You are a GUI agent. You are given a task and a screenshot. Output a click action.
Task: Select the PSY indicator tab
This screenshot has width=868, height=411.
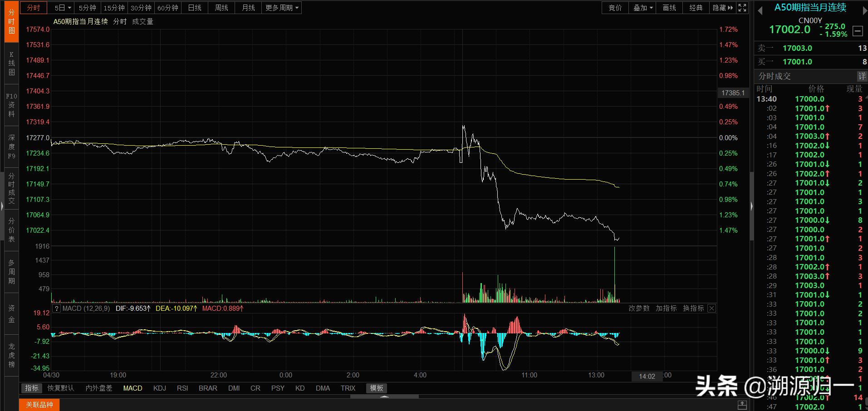coord(278,388)
